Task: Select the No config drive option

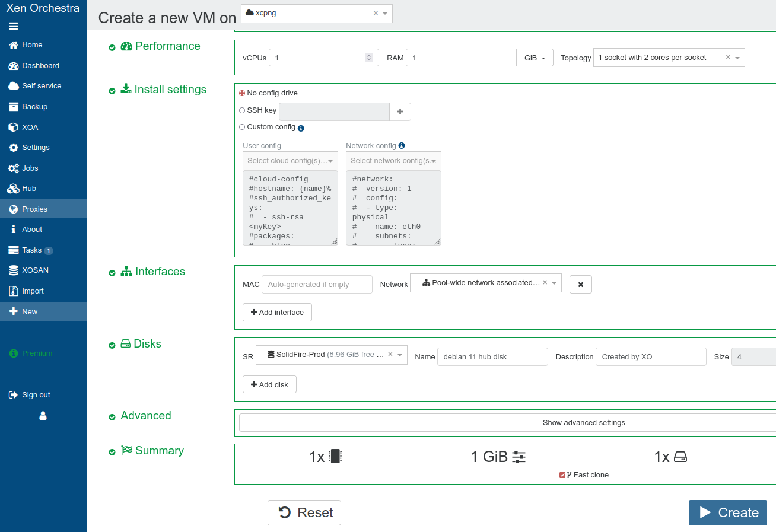Action: coord(242,93)
